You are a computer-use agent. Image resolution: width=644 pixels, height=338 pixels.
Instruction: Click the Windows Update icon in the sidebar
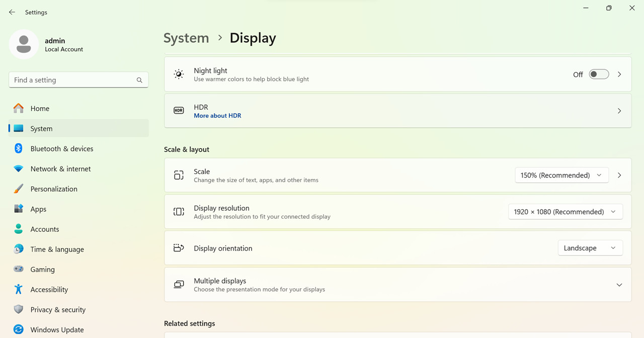[19, 329]
